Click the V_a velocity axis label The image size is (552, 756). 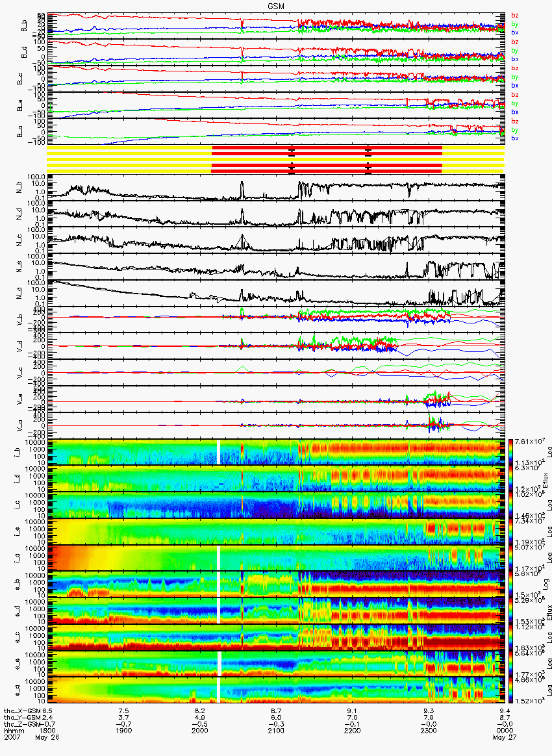(20, 426)
